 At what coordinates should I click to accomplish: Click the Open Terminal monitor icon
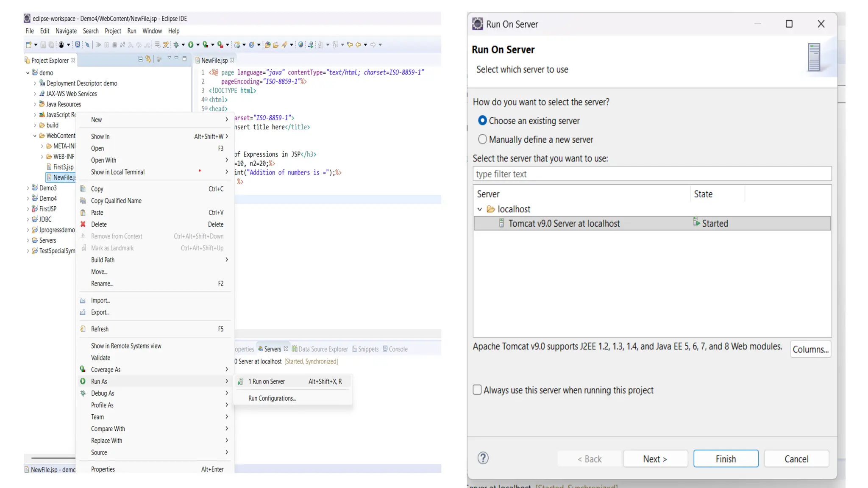coord(78,44)
